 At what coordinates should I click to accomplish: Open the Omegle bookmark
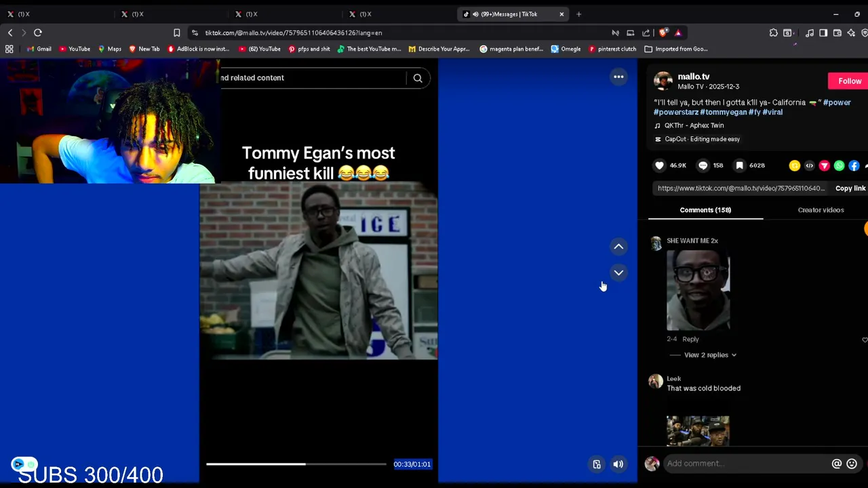click(566, 49)
